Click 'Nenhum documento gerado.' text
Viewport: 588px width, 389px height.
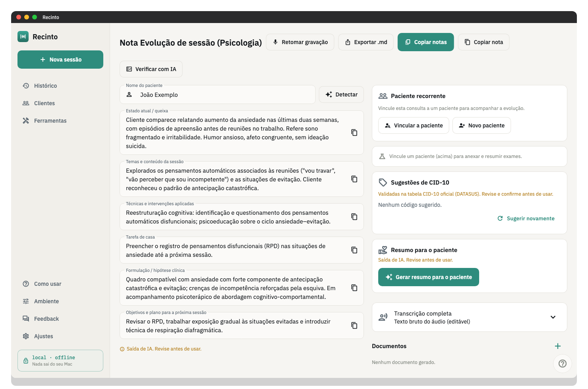(404, 362)
